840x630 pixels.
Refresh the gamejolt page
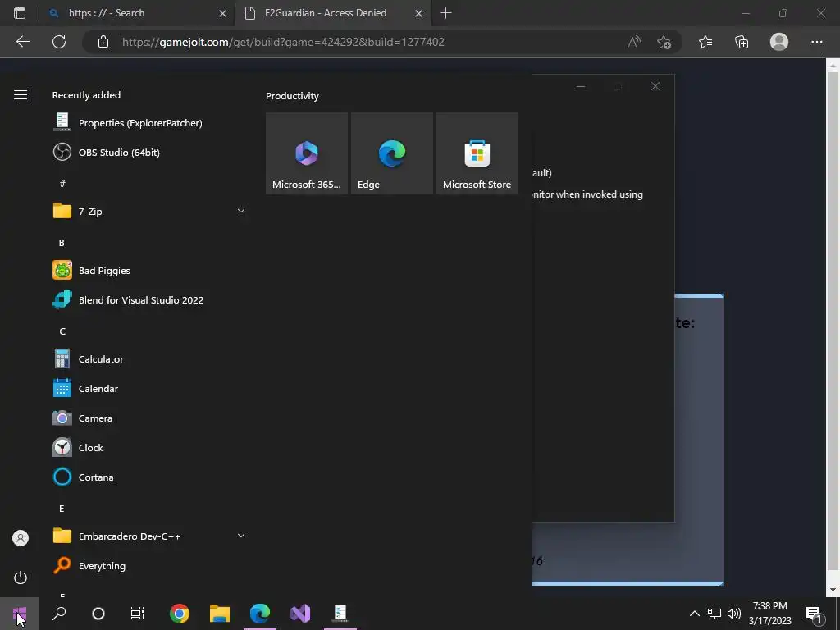tap(59, 42)
